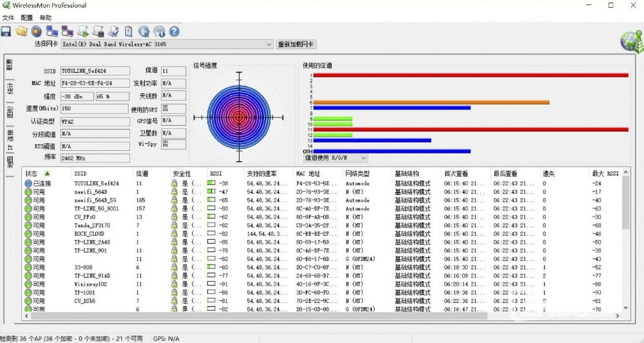Image resolution: width=644 pixels, height=343 pixels.
Task: Click the 频率 field showing 2462 MHz
Action: coord(95,158)
